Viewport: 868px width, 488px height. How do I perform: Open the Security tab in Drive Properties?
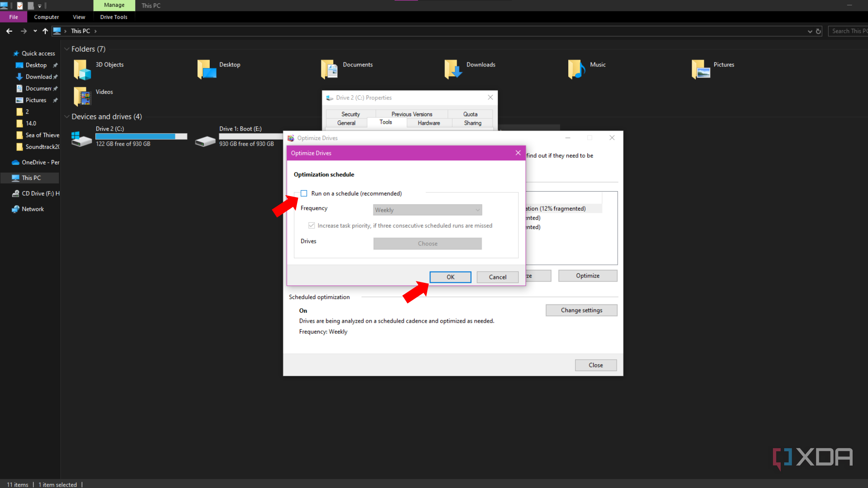[350, 114]
